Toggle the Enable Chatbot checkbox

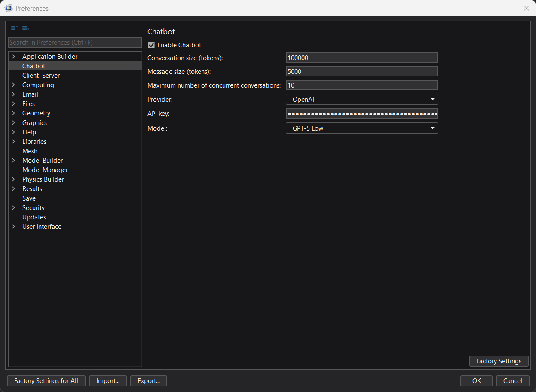coord(151,45)
